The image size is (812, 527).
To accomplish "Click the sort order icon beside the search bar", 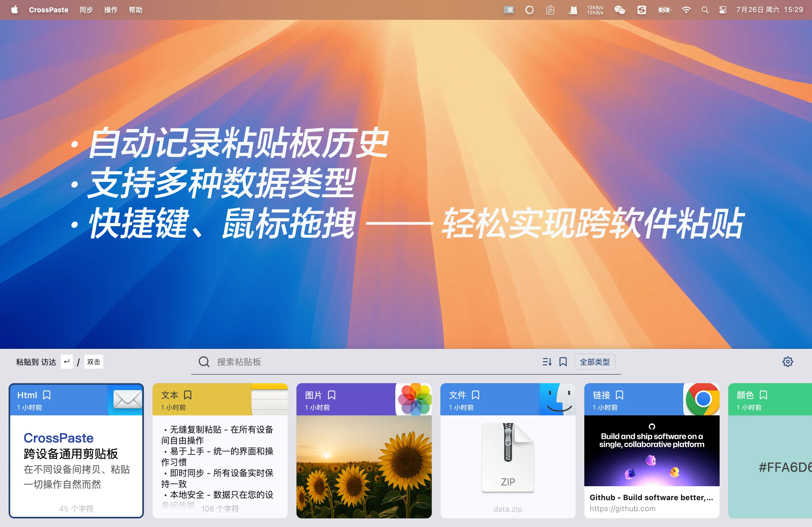I will 547,362.
